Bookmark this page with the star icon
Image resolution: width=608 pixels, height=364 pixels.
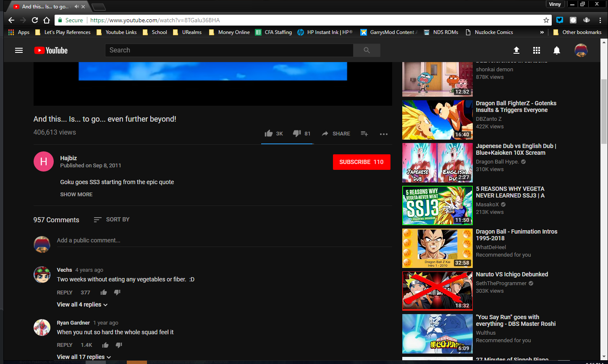546,20
